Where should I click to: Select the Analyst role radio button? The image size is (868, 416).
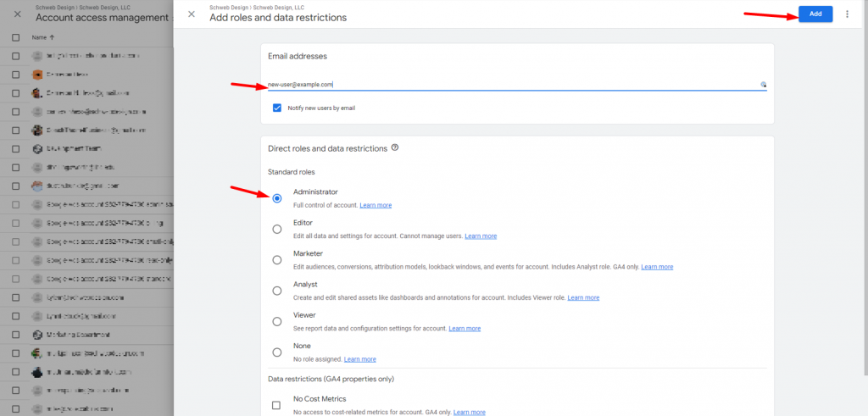coord(277,291)
